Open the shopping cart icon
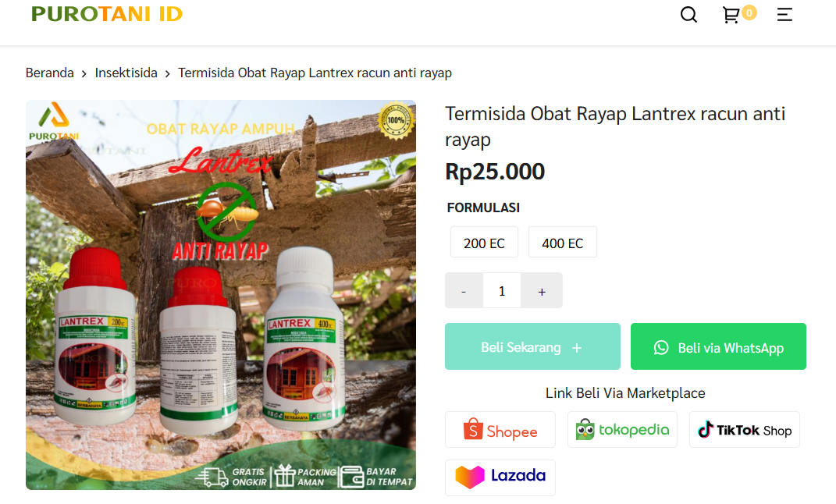Image resolution: width=836 pixels, height=504 pixels. point(731,15)
